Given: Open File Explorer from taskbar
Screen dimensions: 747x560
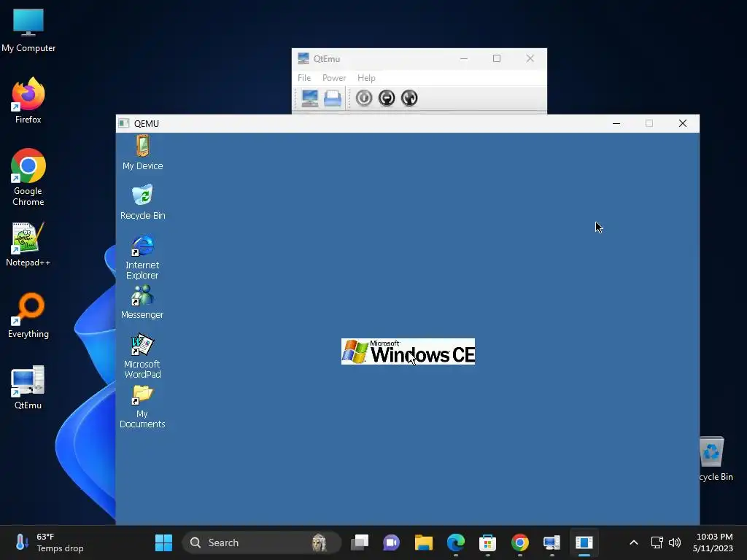Looking at the screenshot, I should tap(424, 542).
